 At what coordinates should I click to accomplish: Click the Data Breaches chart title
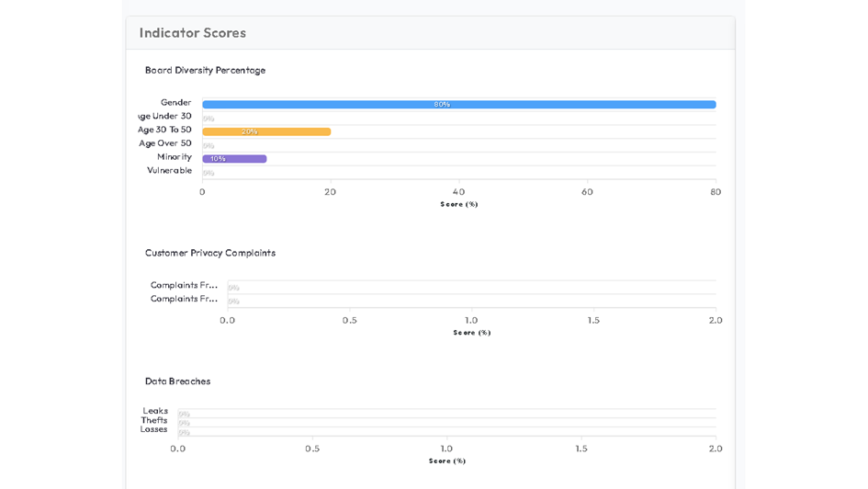tap(177, 381)
